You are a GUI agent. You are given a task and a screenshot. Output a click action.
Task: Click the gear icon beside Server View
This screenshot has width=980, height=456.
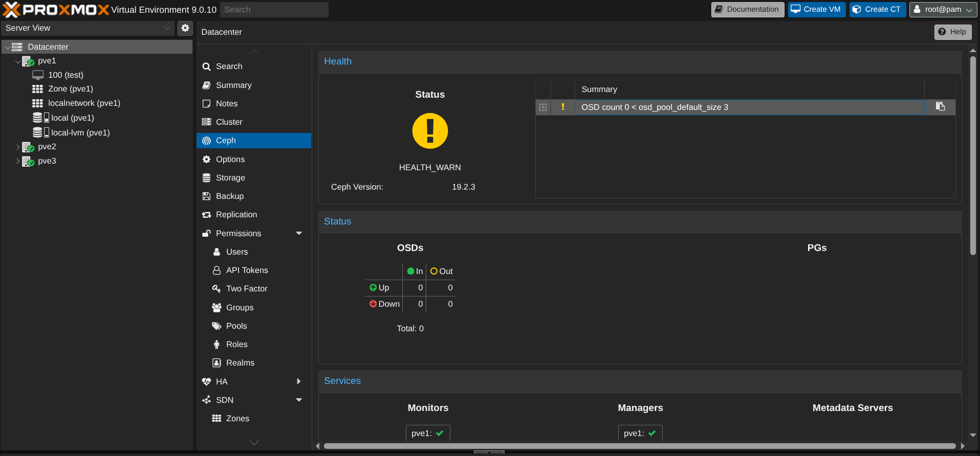coord(185,28)
